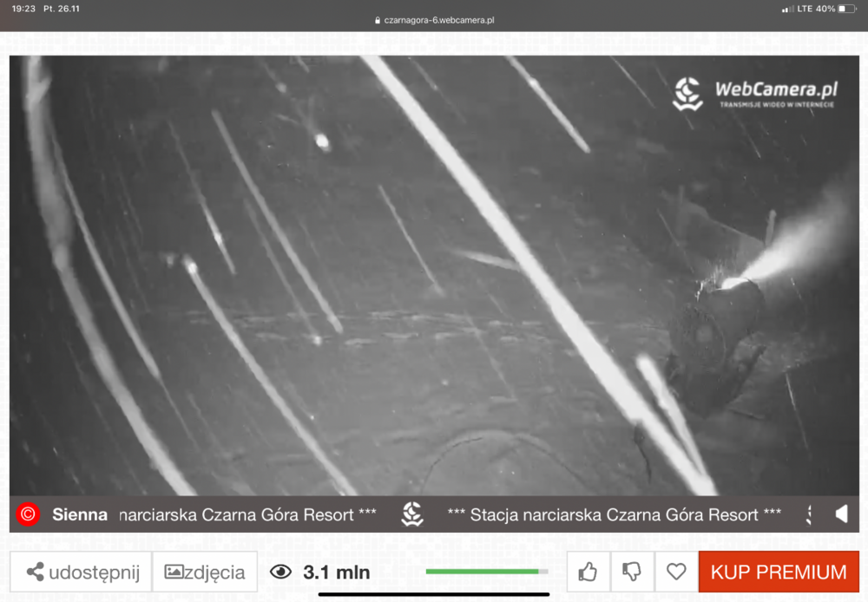The height and width of the screenshot is (602, 868).
Task: Click the WebCamera.pl logo on video
Action: [x=754, y=93]
